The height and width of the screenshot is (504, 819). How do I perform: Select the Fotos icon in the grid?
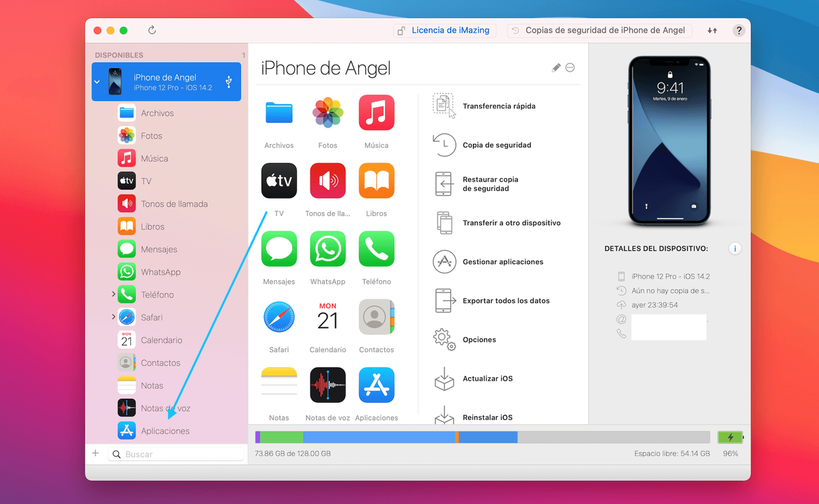point(328,113)
